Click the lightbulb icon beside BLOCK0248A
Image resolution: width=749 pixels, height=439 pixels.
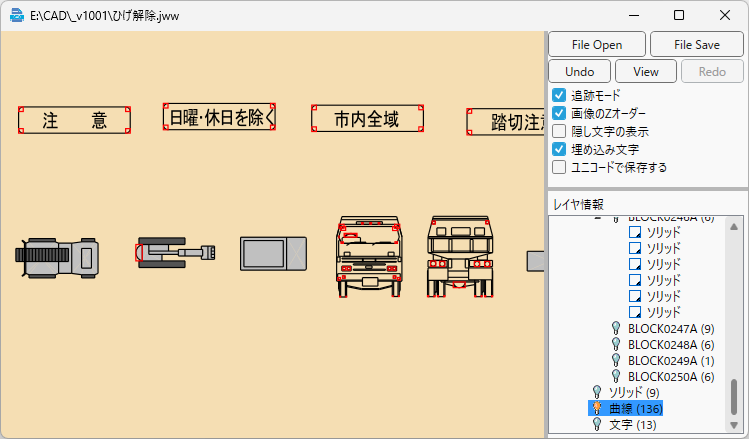click(616, 344)
